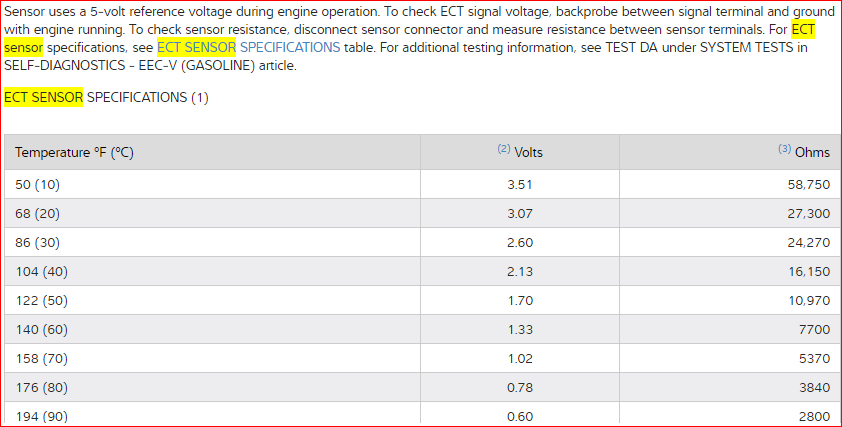Image resolution: width=842 pixels, height=427 pixels.
Task: Click footnote marker (2) beside Volts
Action: coord(503,149)
